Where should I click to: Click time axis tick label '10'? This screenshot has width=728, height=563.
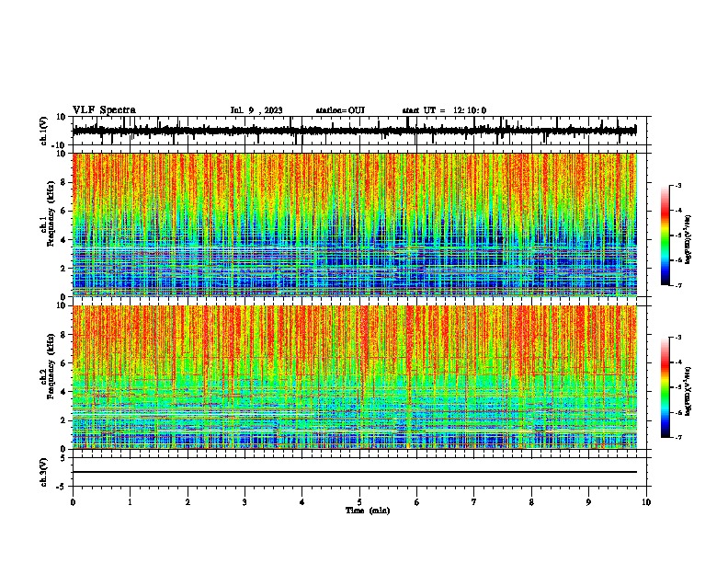coord(646,502)
